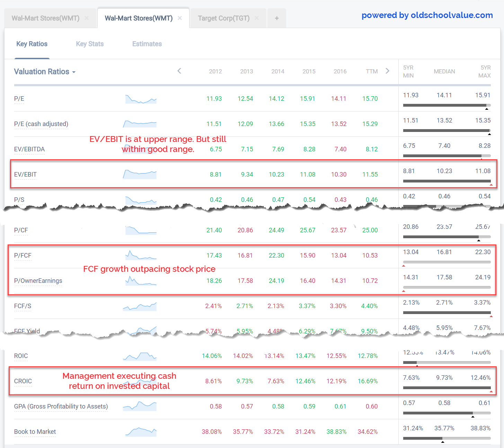This screenshot has height=448, width=504.
Task: View the ROIC sparkline chart
Action: (x=140, y=356)
